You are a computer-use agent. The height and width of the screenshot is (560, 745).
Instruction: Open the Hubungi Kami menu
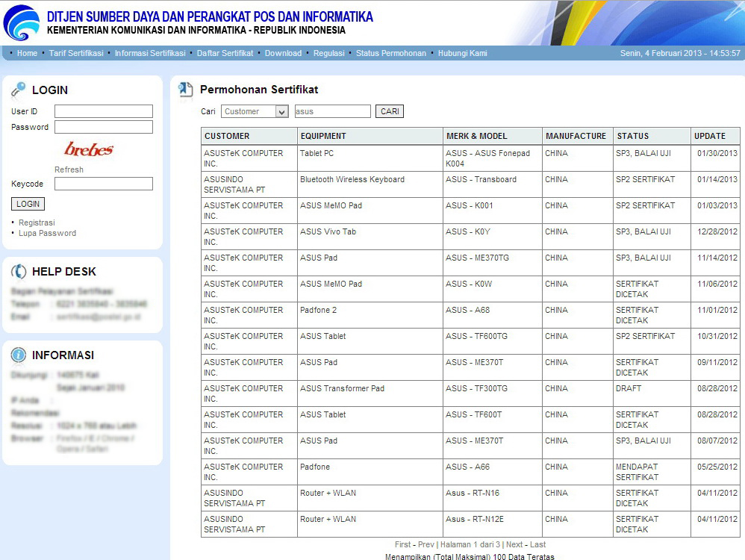pos(462,53)
